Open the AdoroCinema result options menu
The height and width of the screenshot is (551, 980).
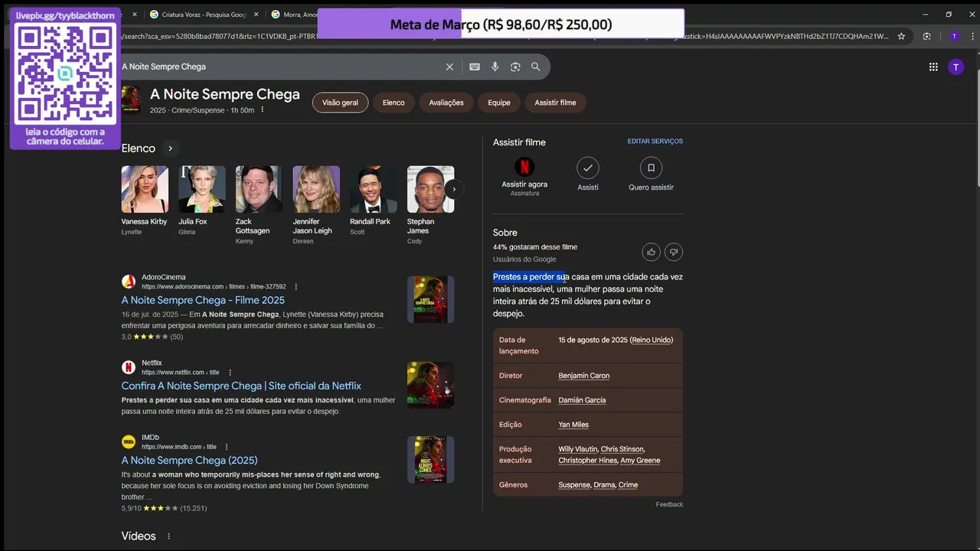(x=296, y=287)
